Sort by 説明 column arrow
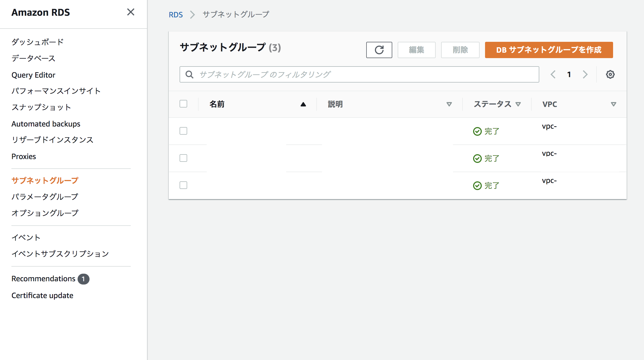The width and height of the screenshot is (644, 360). coord(449,104)
